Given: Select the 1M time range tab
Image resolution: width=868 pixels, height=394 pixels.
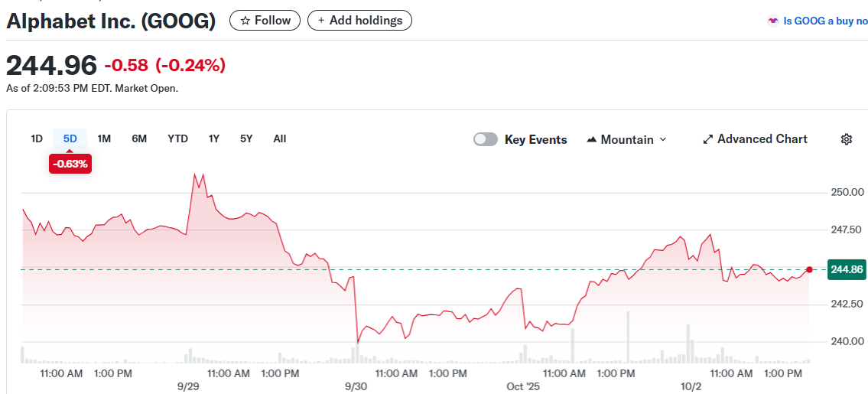Looking at the screenshot, I should pos(104,138).
